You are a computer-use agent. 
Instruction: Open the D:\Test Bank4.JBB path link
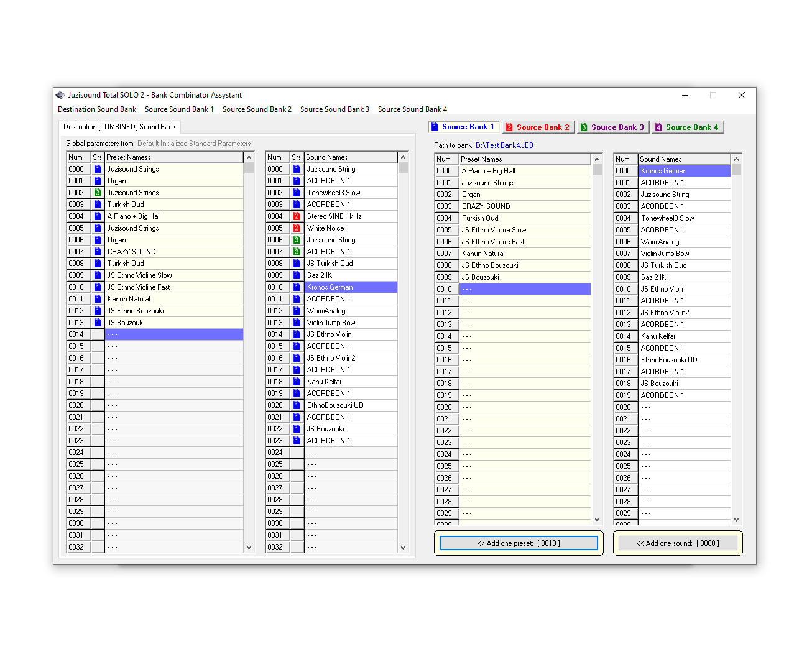pyautogui.click(x=504, y=145)
